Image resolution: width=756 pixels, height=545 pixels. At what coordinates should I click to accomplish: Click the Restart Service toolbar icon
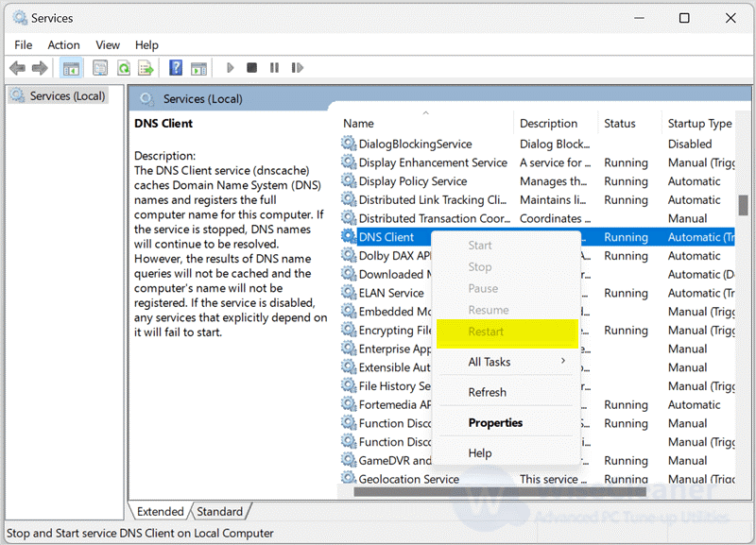click(298, 68)
